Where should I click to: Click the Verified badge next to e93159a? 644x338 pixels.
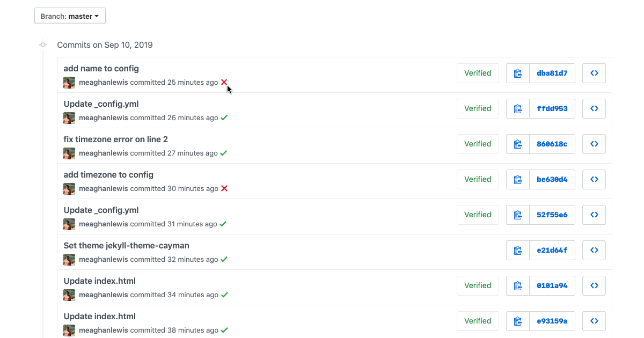(478, 321)
